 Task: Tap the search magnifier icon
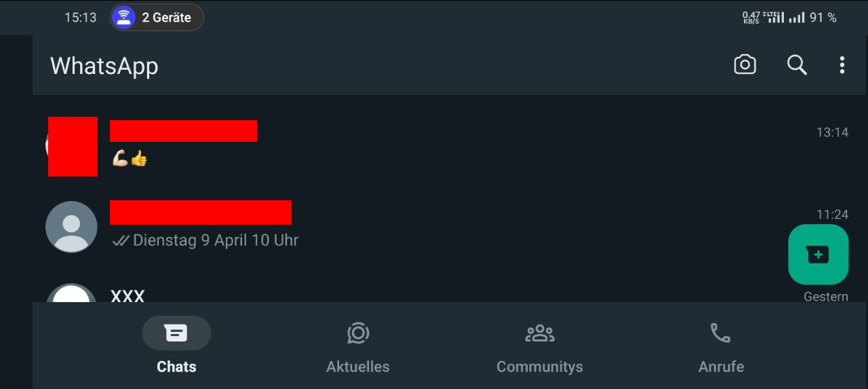click(797, 65)
